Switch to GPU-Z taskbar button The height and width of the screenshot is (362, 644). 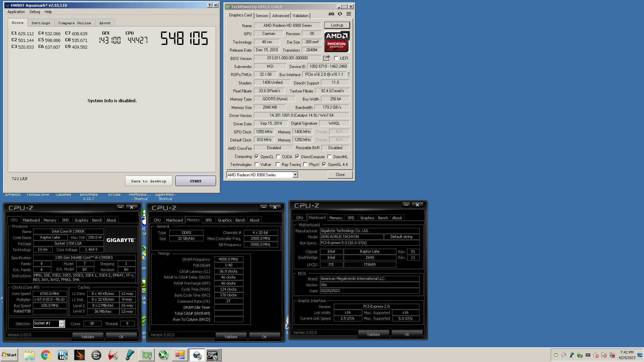(x=147, y=355)
